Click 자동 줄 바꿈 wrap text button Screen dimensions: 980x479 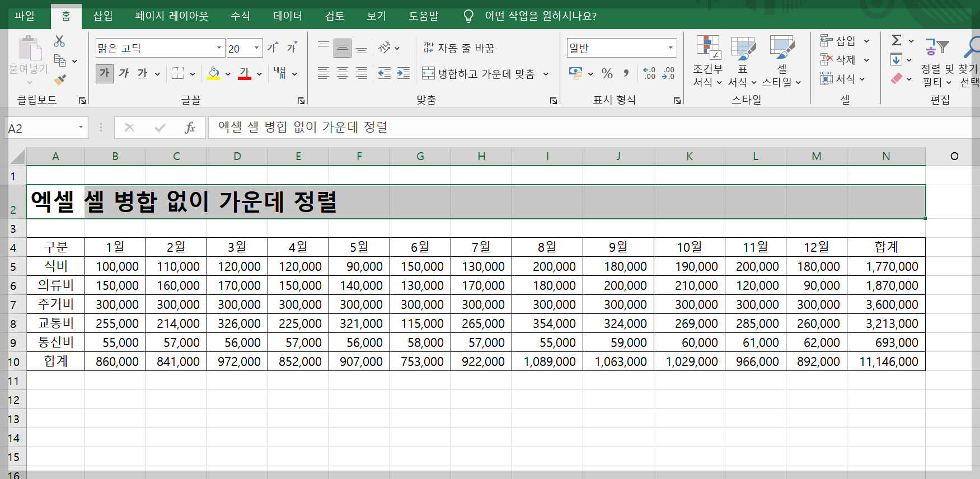click(x=459, y=48)
